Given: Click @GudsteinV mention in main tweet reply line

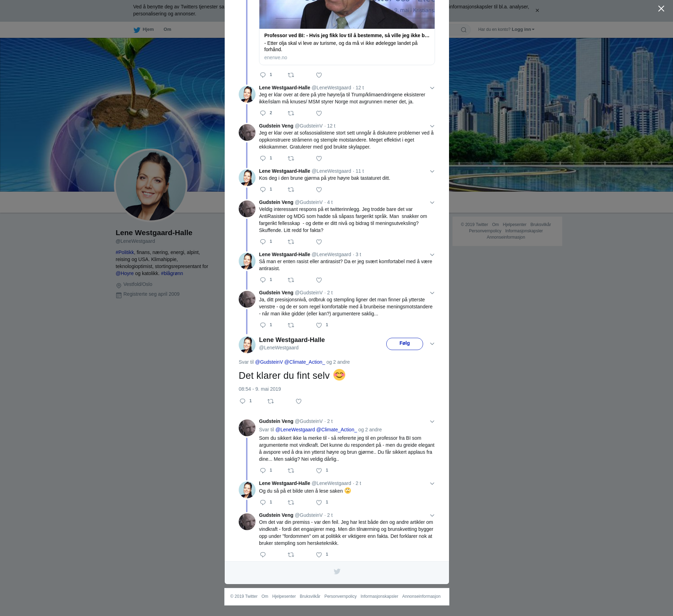Looking at the screenshot, I should pos(269,362).
